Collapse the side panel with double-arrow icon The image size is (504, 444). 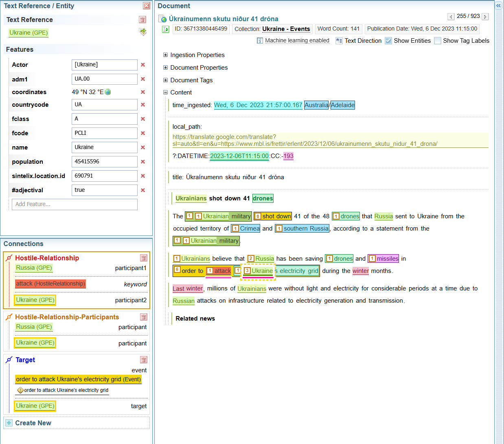pos(498,6)
